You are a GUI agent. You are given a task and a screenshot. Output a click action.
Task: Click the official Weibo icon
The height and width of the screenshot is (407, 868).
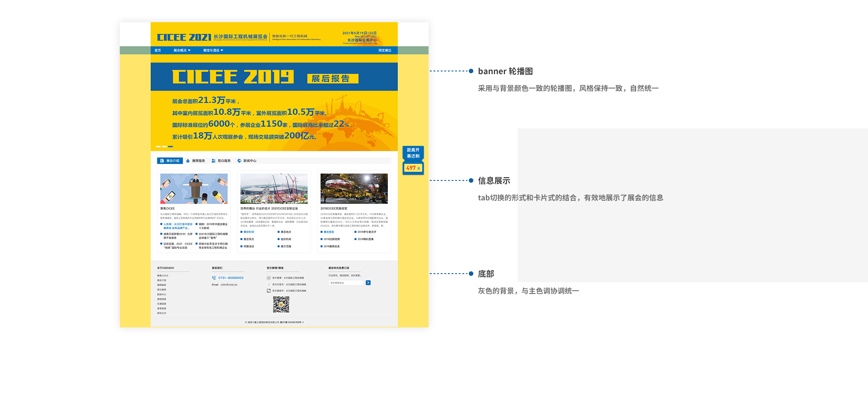point(269,278)
